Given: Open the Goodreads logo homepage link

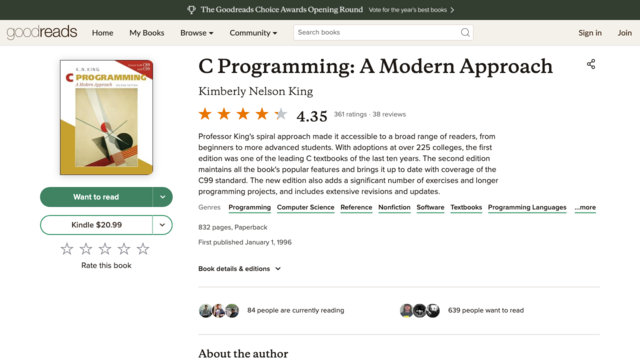Looking at the screenshot, I should pyautogui.click(x=42, y=32).
